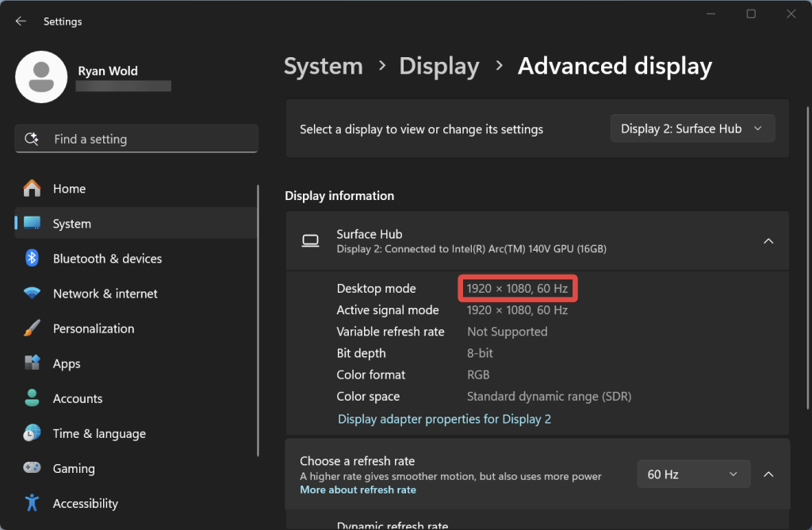Open Personalization settings
This screenshot has height=530, width=812.
coord(136,328)
